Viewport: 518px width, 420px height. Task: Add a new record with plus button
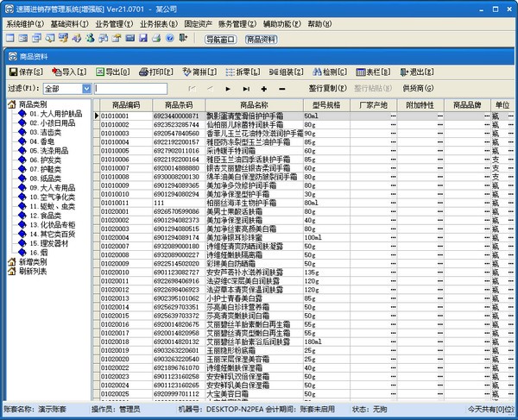point(264,89)
